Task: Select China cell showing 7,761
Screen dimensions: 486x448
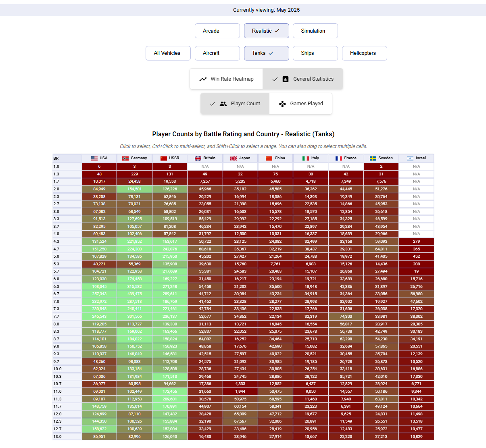Action: click(x=275, y=264)
